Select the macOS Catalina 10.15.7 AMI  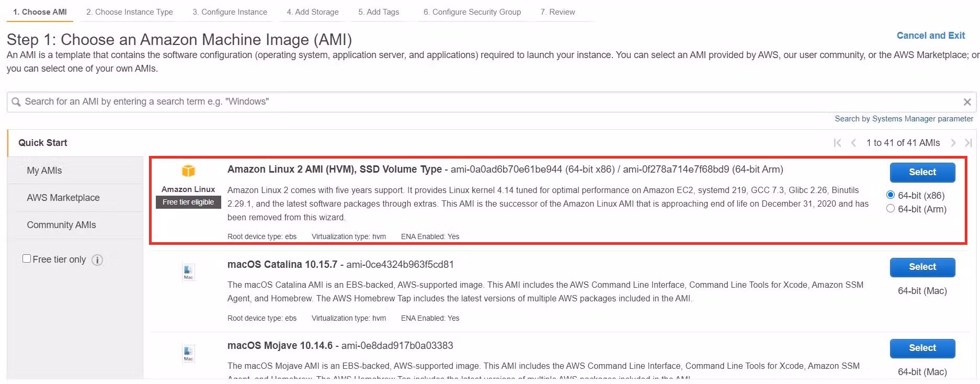(922, 267)
